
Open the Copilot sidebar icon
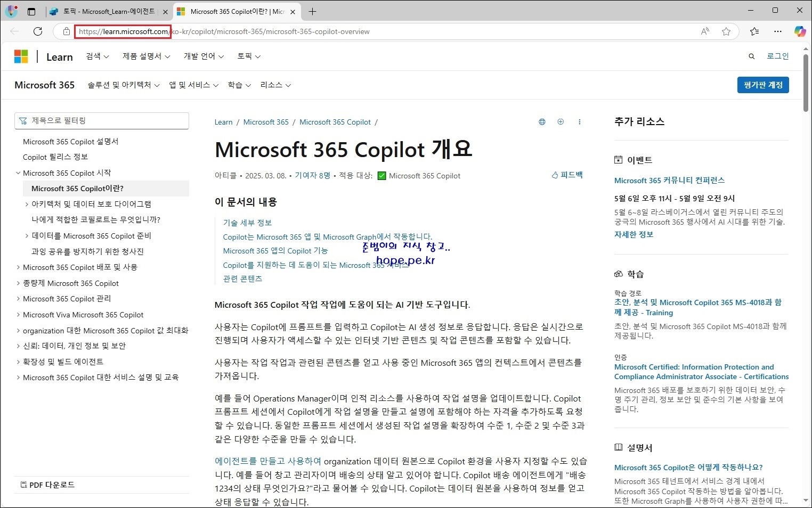(800, 31)
